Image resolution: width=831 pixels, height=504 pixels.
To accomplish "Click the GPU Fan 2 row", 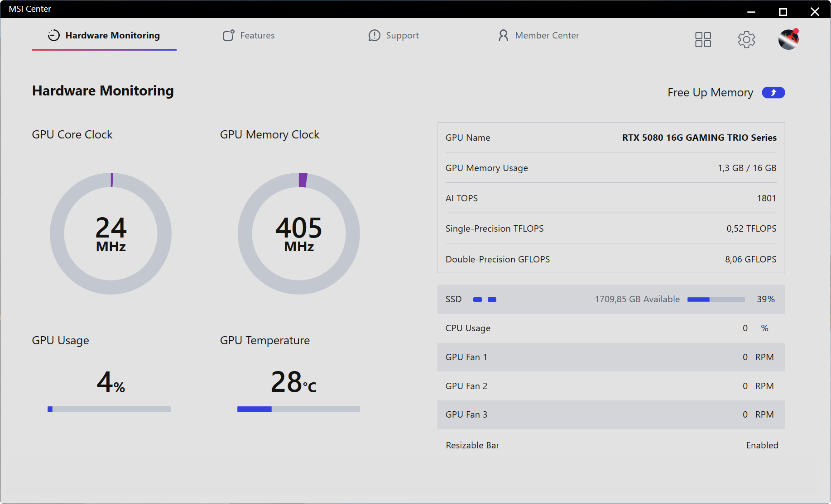I will [x=611, y=386].
